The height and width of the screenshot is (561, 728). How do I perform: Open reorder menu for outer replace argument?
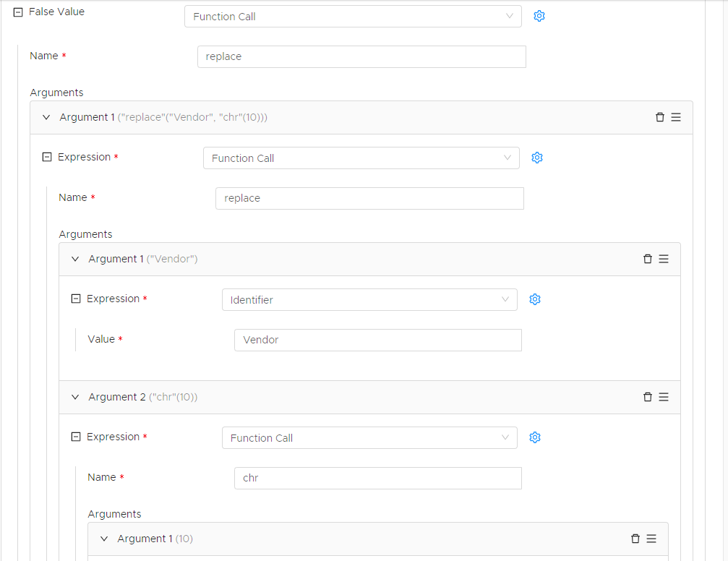point(676,117)
